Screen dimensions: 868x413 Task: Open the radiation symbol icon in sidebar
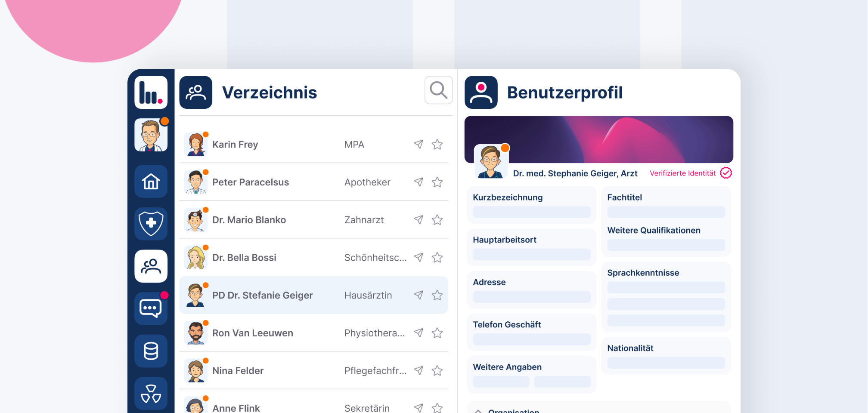(151, 393)
